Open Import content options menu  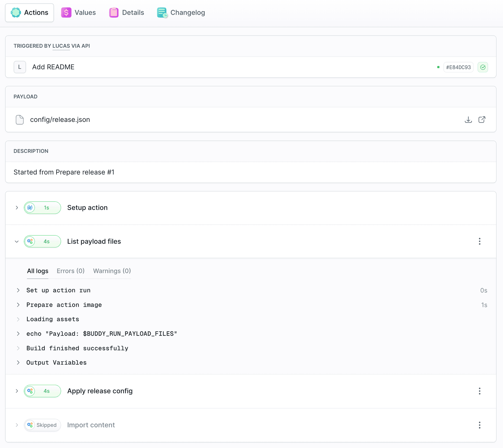pos(479,425)
